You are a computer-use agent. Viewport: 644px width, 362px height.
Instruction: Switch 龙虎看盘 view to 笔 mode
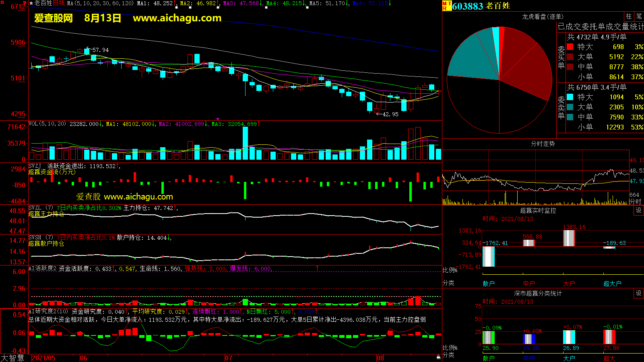click(639, 16)
